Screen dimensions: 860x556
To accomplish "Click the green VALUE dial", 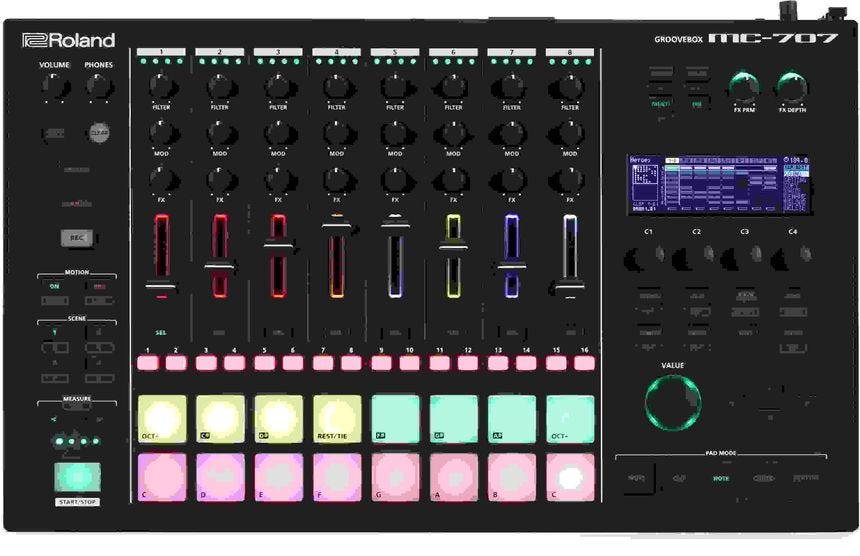I will coord(673,402).
